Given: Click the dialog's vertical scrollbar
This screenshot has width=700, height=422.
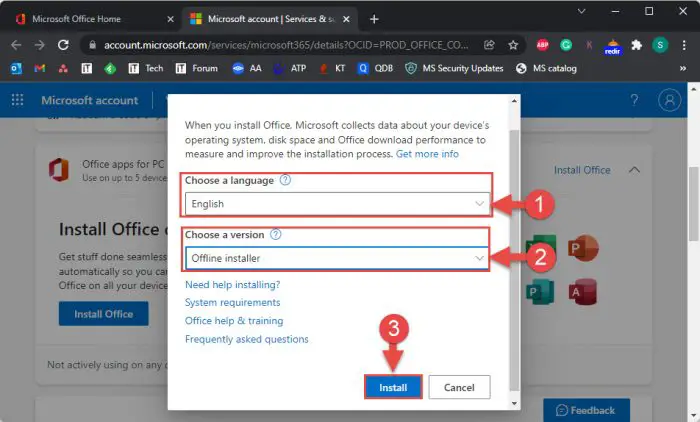Looking at the screenshot, I should coord(514,250).
